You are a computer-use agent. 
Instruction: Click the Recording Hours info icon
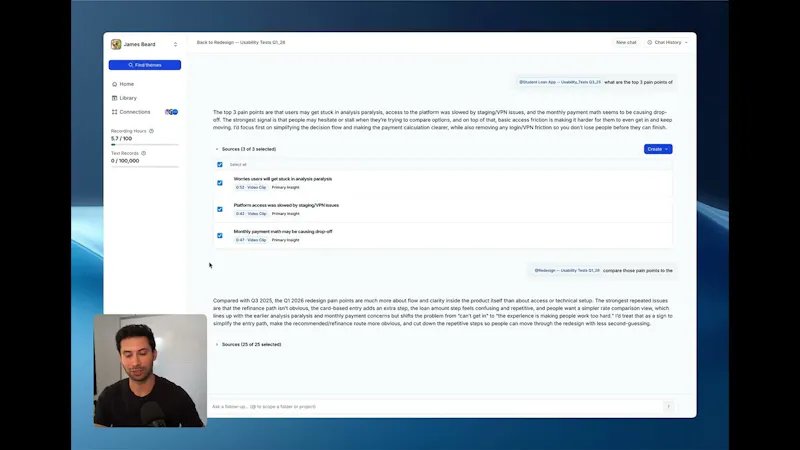pyautogui.click(x=151, y=131)
